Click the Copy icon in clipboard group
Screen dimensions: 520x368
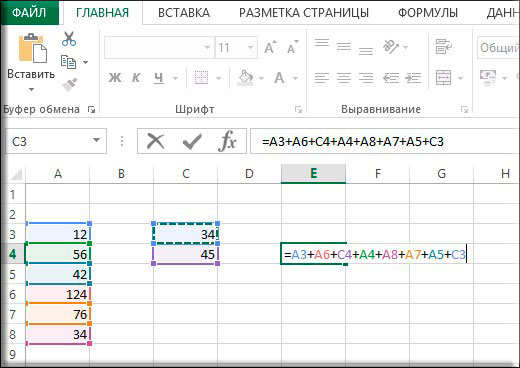pyautogui.click(x=68, y=62)
